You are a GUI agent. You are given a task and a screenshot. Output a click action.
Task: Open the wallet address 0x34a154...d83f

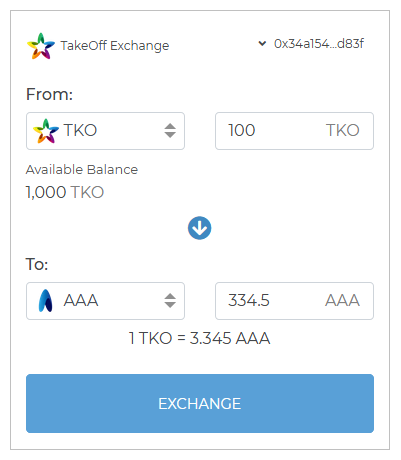(319, 44)
